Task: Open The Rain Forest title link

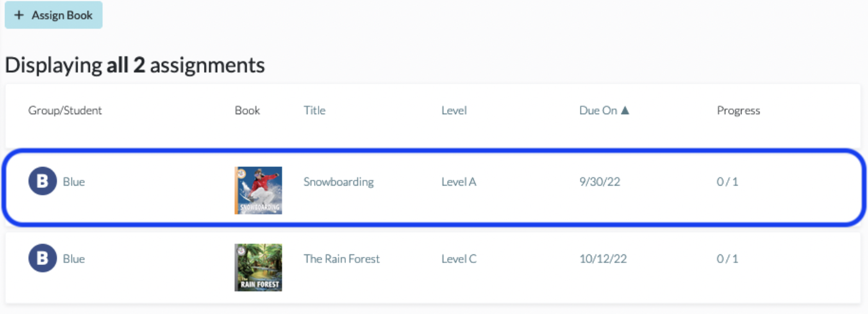Action: pyautogui.click(x=342, y=259)
